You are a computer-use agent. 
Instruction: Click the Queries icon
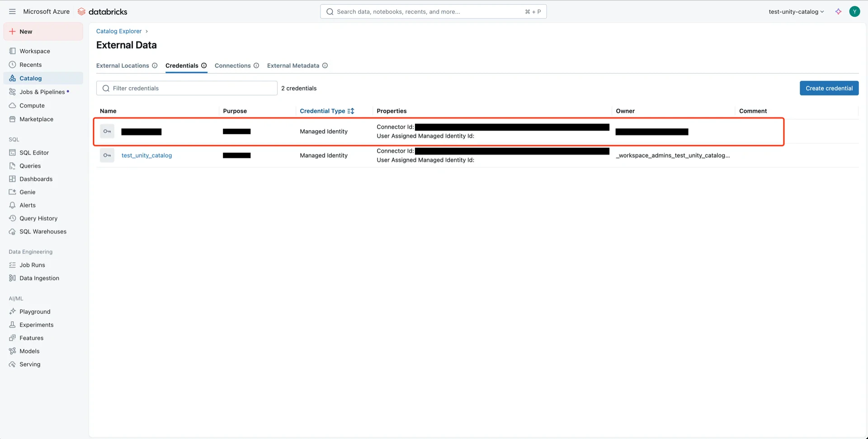pyautogui.click(x=12, y=166)
